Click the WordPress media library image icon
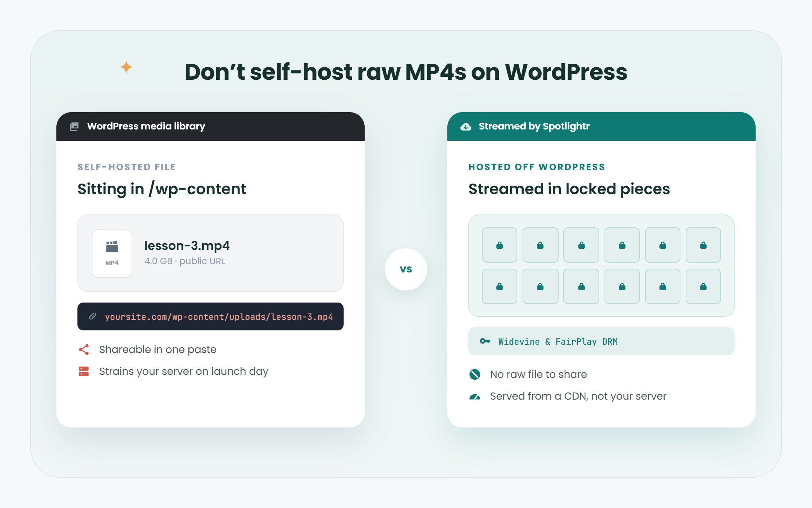This screenshot has height=508, width=812. (x=74, y=126)
